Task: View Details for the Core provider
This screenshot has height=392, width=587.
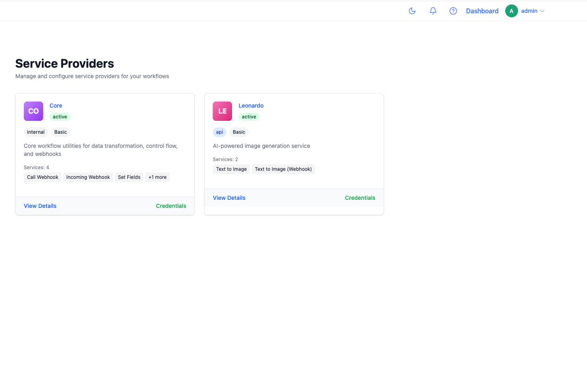Action: (40, 206)
